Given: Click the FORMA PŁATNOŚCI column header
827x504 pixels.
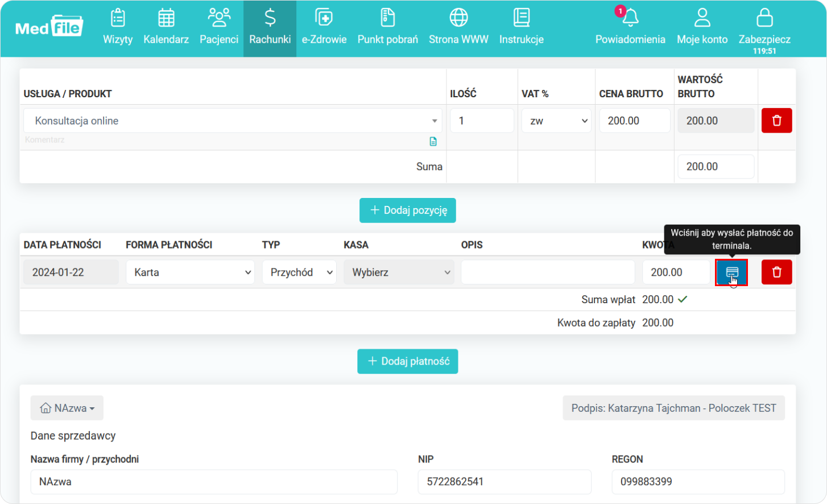Looking at the screenshot, I should (x=169, y=245).
